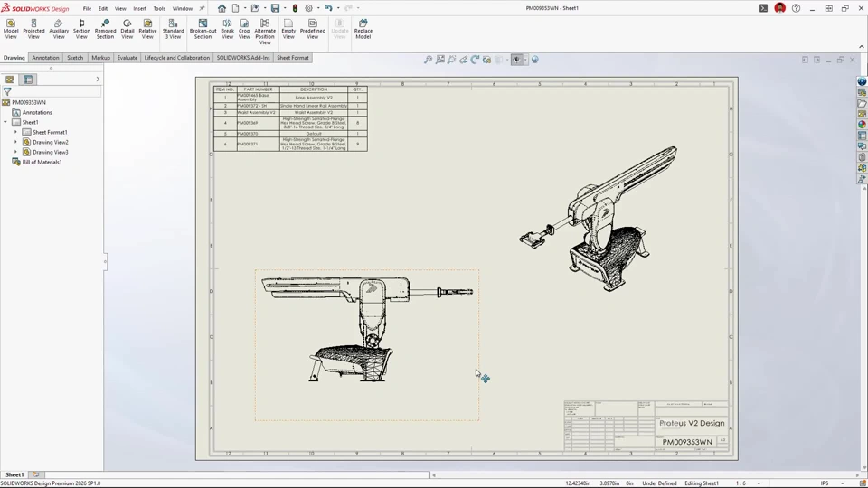Choose the Detail View tool
The width and height of the screenshot is (868, 488).
[127, 29]
